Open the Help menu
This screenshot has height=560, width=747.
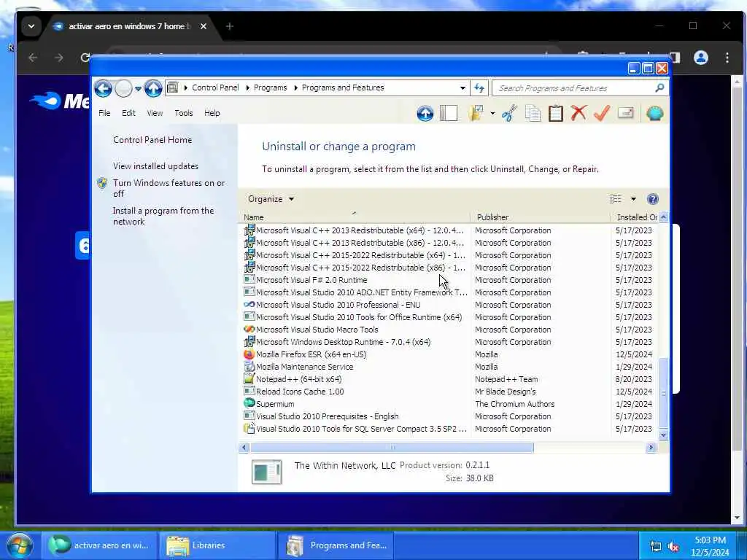(212, 113)
